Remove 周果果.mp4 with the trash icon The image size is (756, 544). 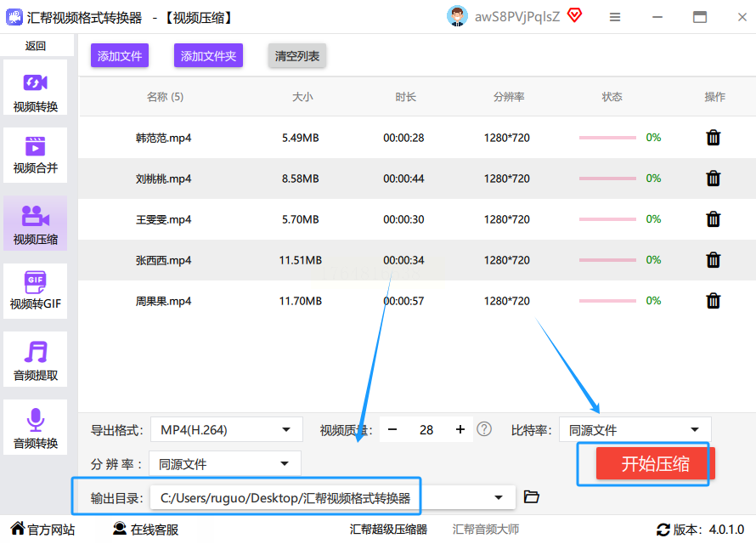click(714, 301)
